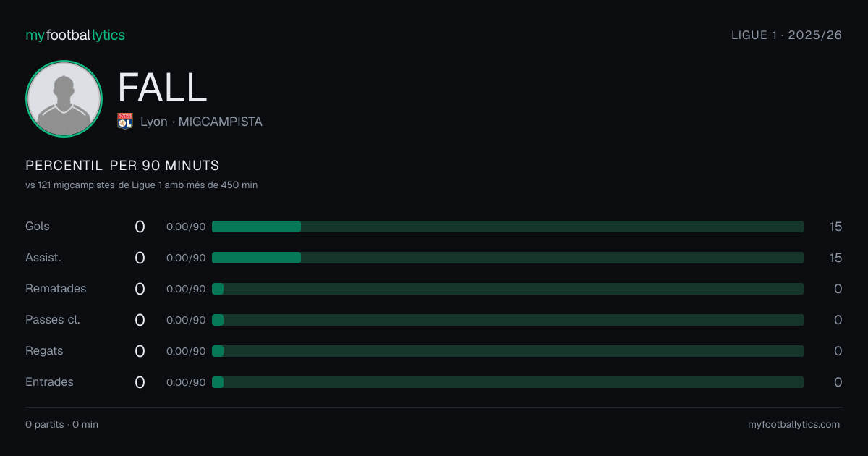Click the Entrades percentile bar
The height and width of the screenshot is (456, 868).
[x=508, y=382]
